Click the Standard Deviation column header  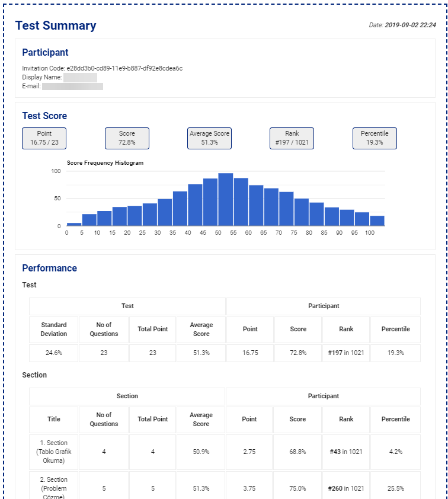coord(54,330)
